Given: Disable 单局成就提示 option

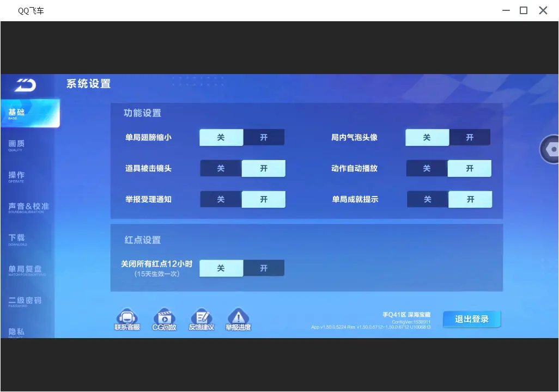Looking at the screenshot, I should [x=428, y=200].
